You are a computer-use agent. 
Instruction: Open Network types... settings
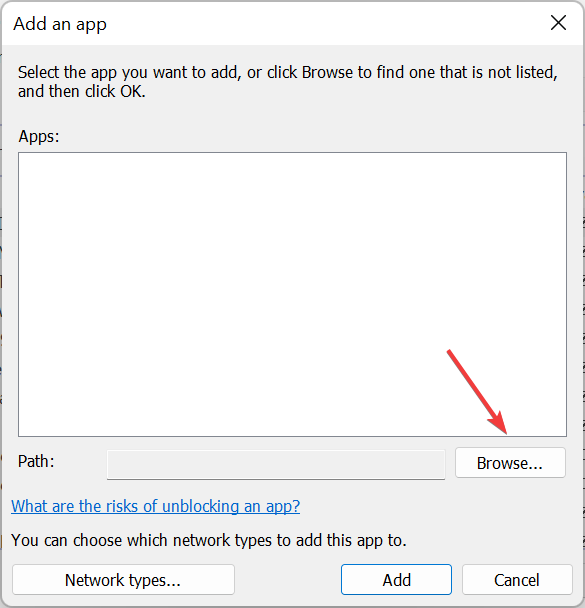tap(123, 580)
